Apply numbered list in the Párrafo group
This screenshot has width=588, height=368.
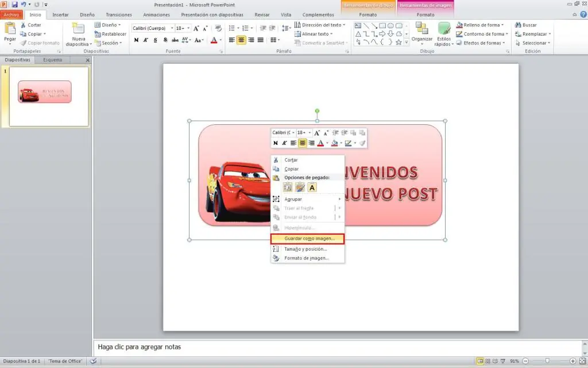[245, 28]
